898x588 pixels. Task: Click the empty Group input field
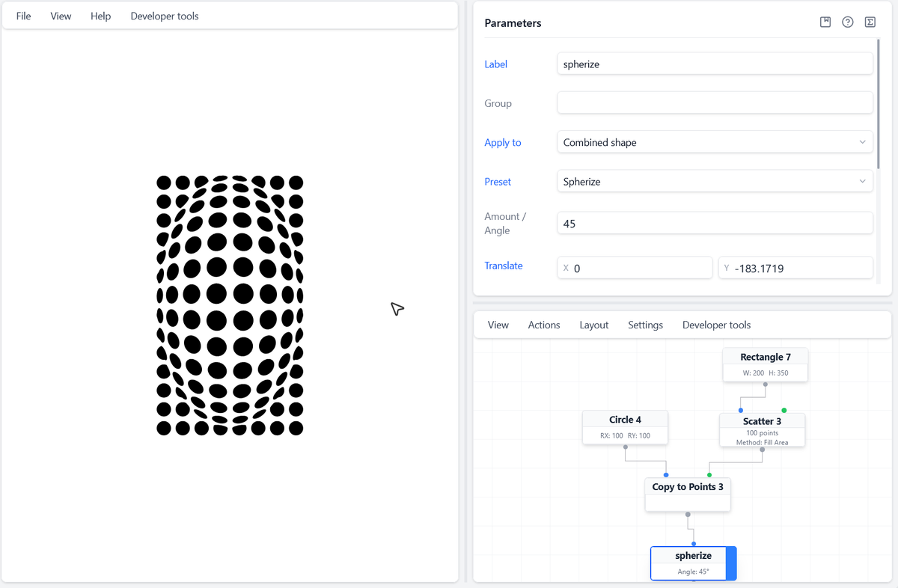click(x=715, y=103)
